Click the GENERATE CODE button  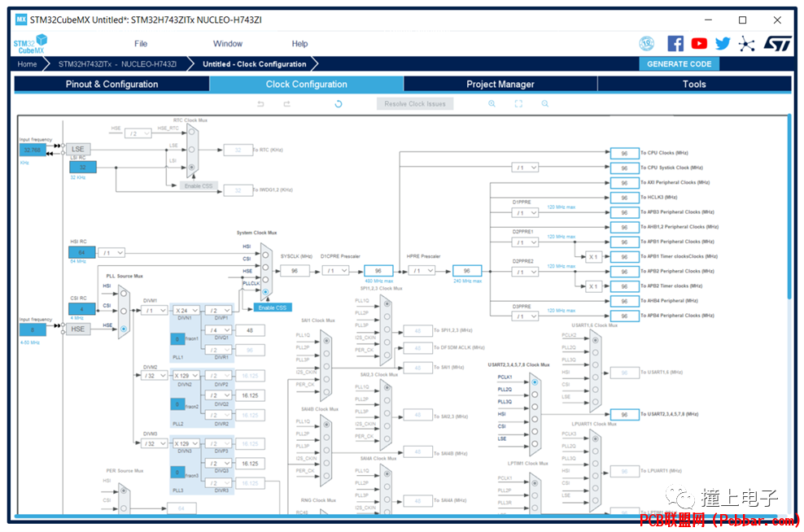click(679, 64)
